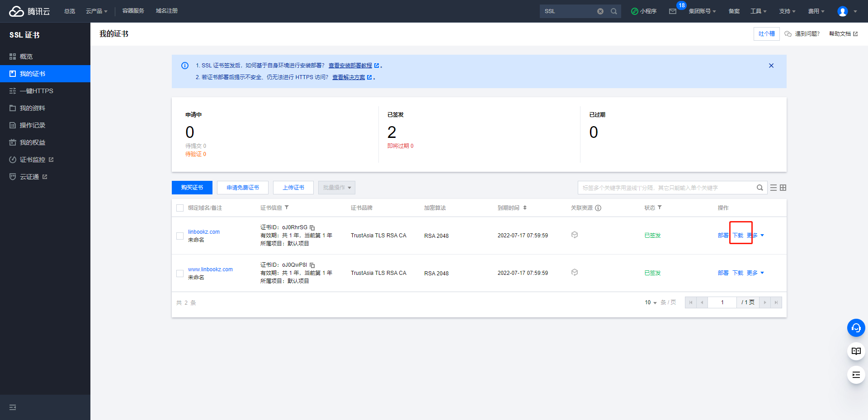Go to first page of table
This screenshot has width=868, height=420.
(691, 302)
